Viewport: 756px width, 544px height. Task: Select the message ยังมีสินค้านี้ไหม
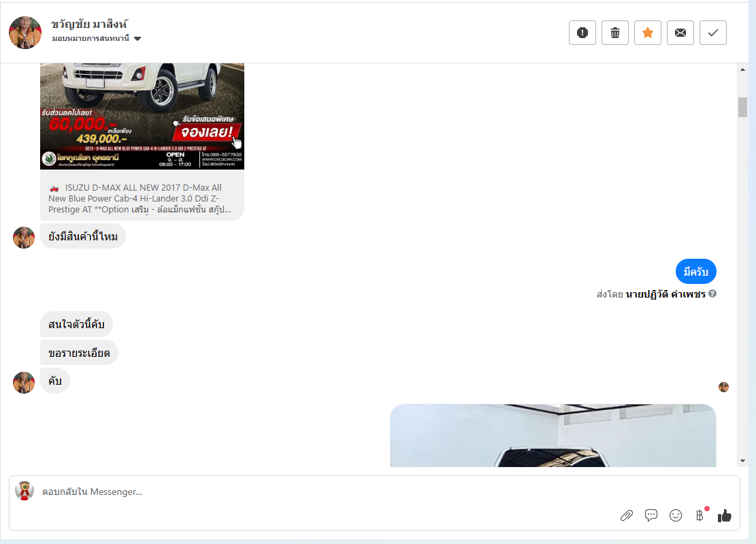[83, 236]
